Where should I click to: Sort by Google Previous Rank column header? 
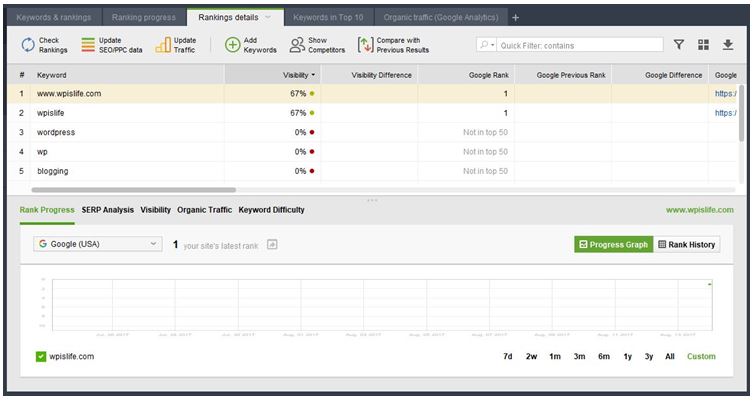click(563, 75)
